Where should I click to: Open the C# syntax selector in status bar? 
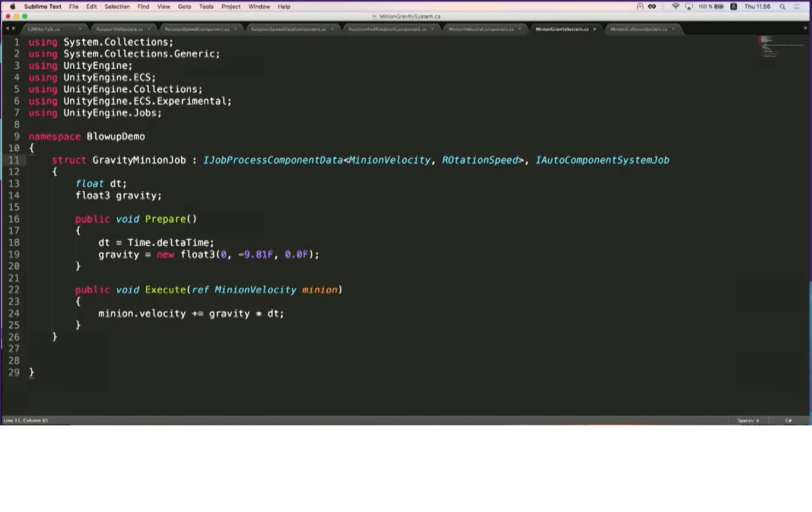788,420
